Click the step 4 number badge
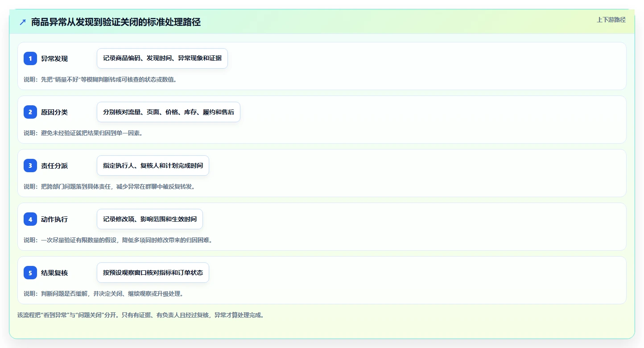The height and width of the screenshot is (348, 644). pyautogui.click(x=30, y=219)
